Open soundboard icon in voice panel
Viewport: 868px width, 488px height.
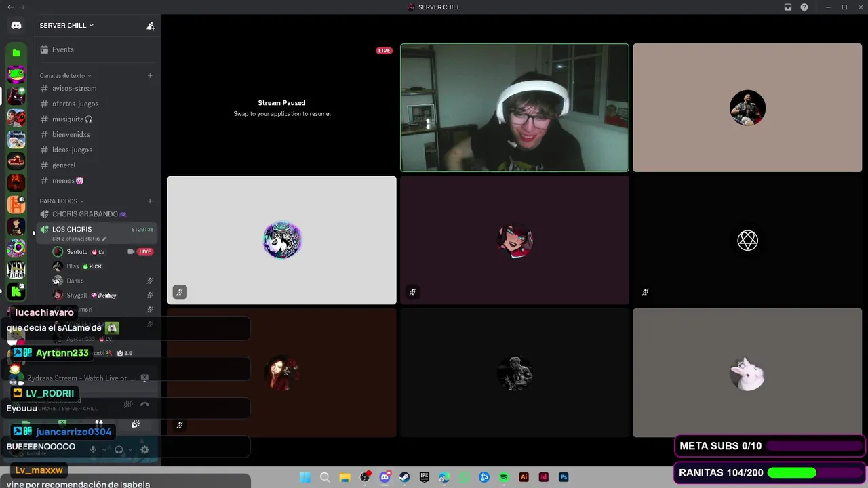(x=136, y=424)
